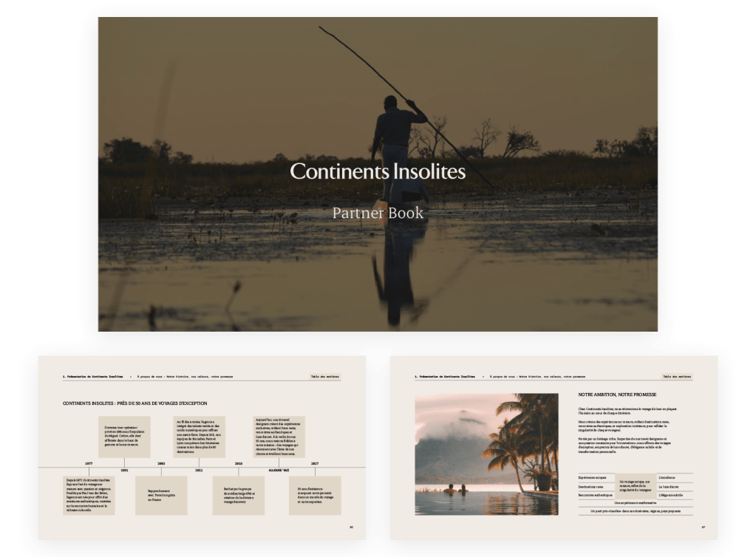The height and width of the screenshot is (557, 756).
Task: Click the beige central box in promise table
Action: tap(635, 486)
